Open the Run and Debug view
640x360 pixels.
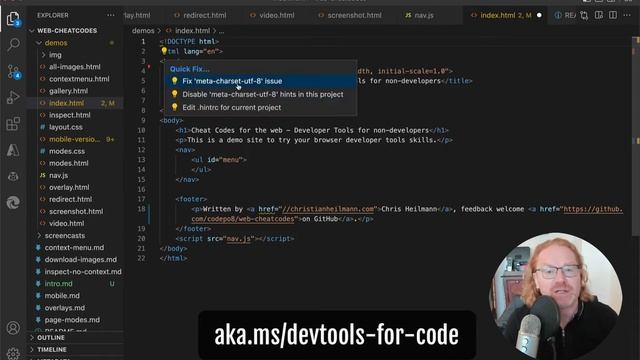coord(13,98)
